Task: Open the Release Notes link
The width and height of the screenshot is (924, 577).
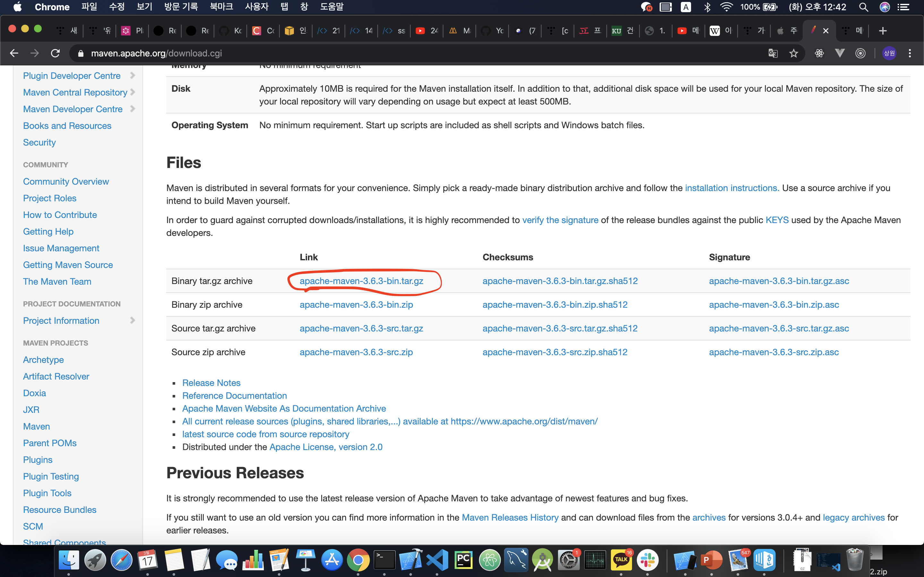Action: (211, 383)
